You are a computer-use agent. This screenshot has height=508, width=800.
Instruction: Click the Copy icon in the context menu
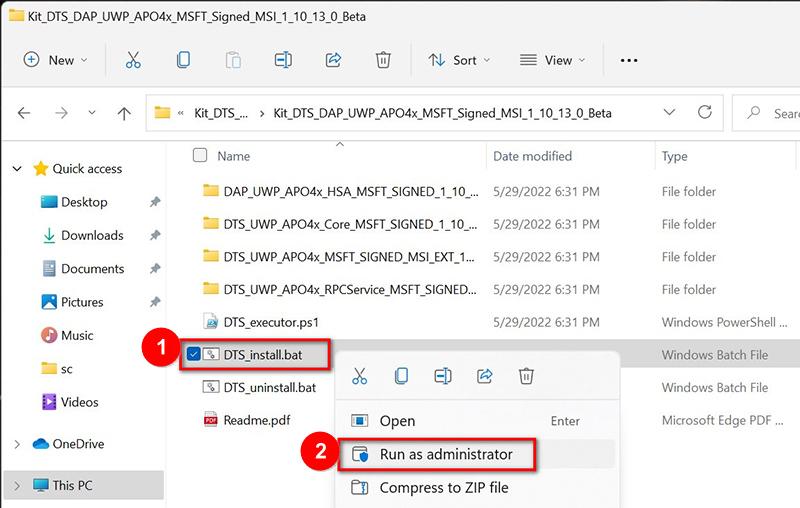[x=402, y=376]
